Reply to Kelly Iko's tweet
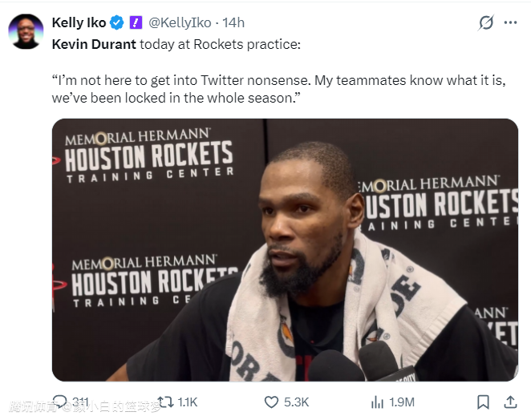 (x=61, y=402)
